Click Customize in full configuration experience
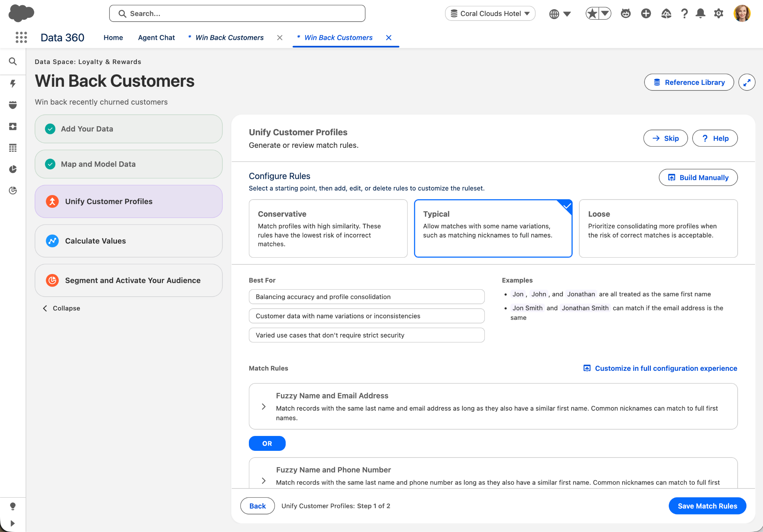This screenshot has width=763, height=532. click(660, 368)
